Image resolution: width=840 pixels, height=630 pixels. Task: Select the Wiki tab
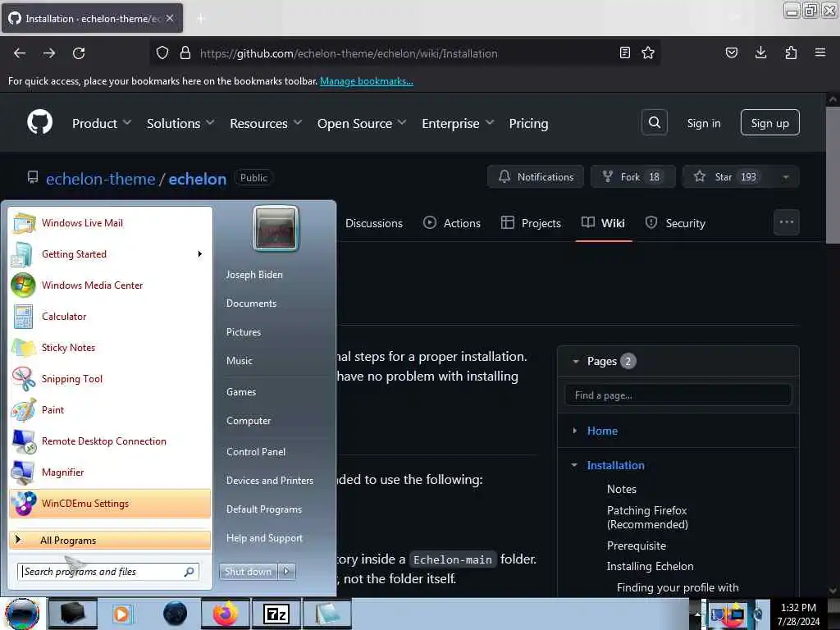click(x=603, y=223)
